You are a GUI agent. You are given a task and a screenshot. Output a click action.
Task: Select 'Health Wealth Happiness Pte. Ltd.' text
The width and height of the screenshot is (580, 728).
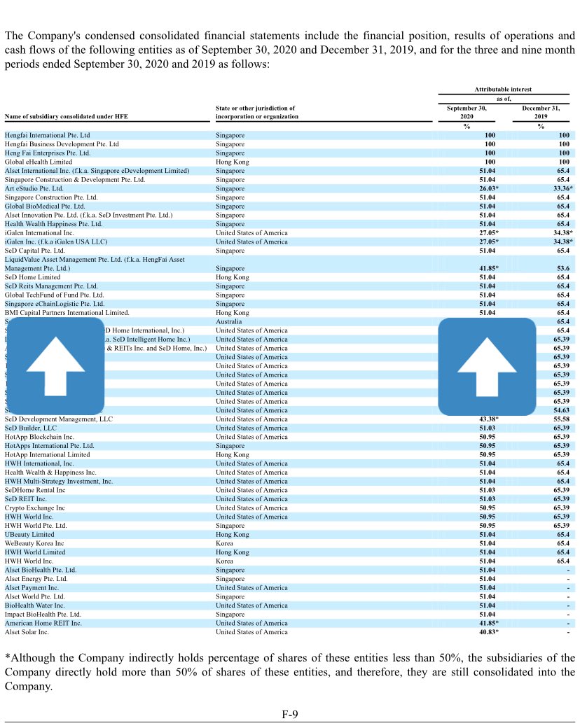tap(53, 224)
